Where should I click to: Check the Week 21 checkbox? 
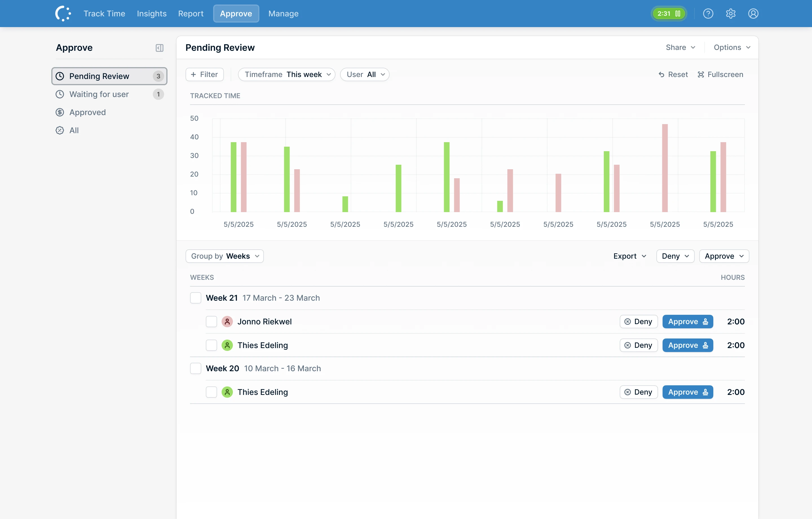pyautogui.click(x=196, y=298)
